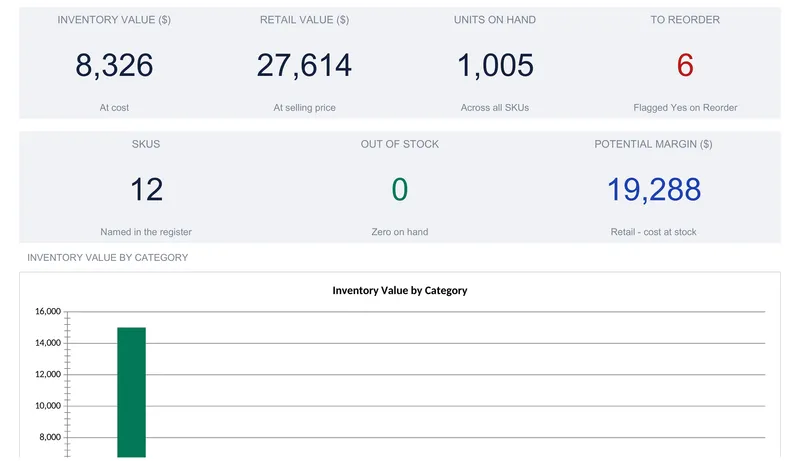
Task: Click the 'Across all SKUs' caption
Action: 495,108
